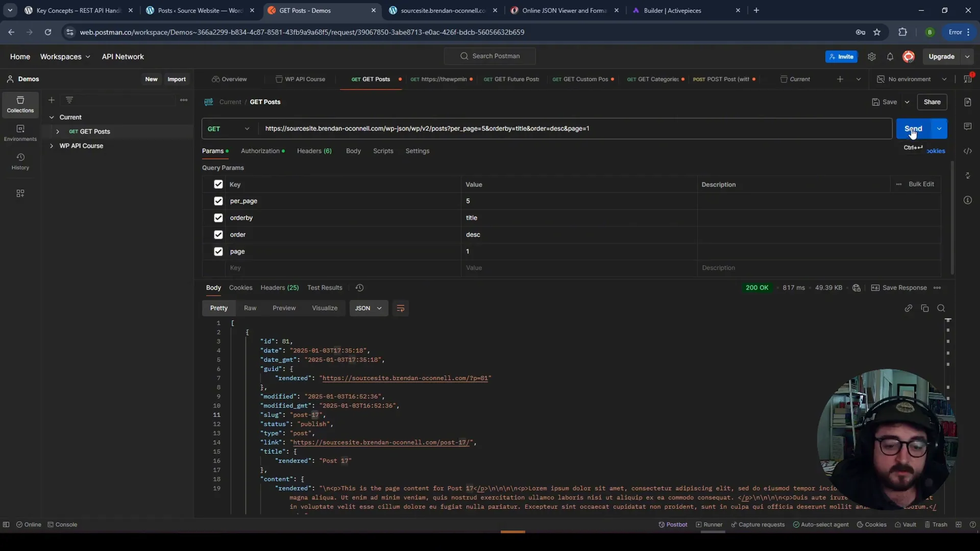Open the Test Results tab
Viewport: 980px width, 551px height.
coord(325,288)
